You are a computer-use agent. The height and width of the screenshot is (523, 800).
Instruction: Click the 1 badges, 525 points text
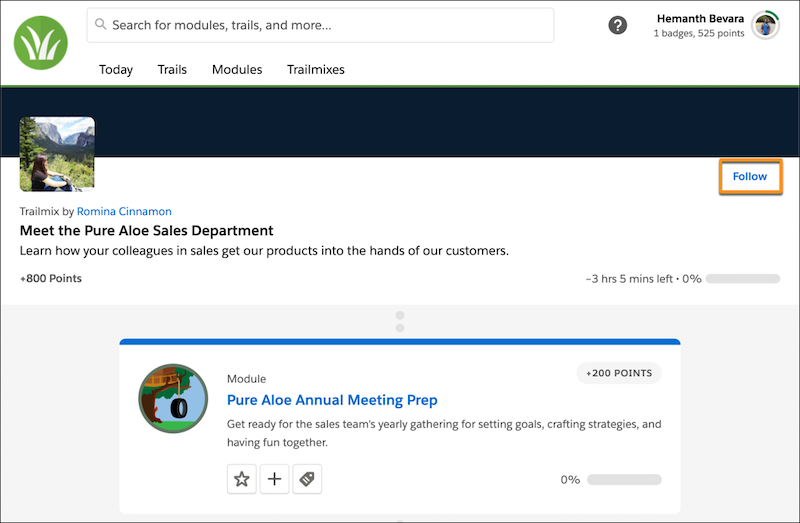[699, 33]
